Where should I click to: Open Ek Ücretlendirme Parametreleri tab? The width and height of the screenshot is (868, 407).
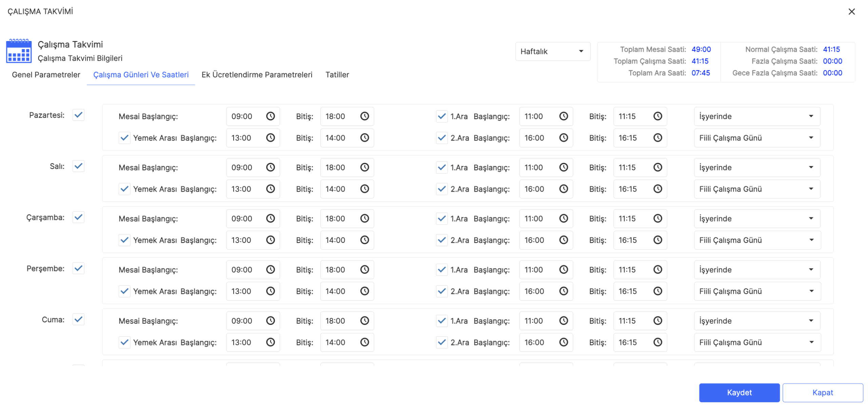(257, 75)
